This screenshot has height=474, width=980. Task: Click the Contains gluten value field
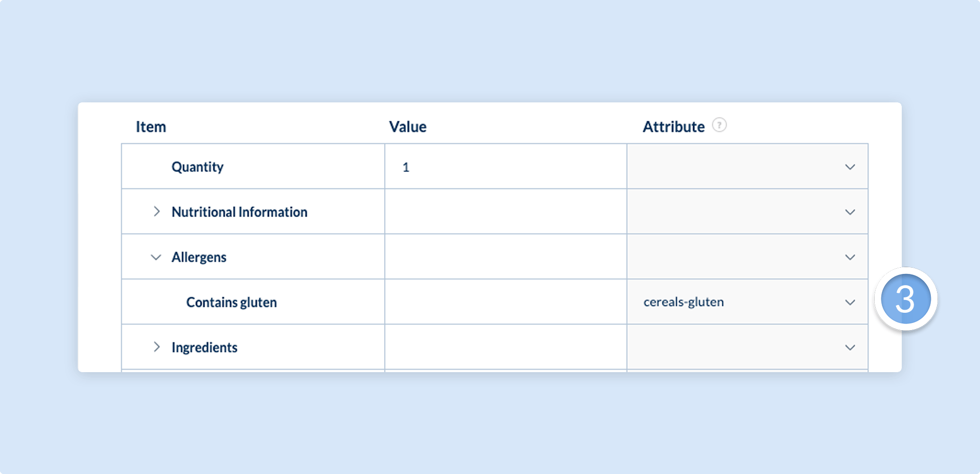point(506,301)
